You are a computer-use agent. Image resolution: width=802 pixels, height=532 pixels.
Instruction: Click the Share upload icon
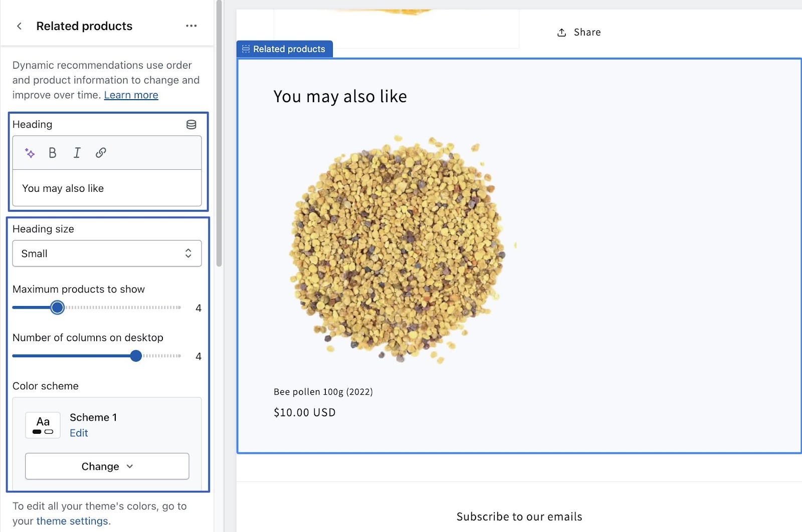coord(561,33)
